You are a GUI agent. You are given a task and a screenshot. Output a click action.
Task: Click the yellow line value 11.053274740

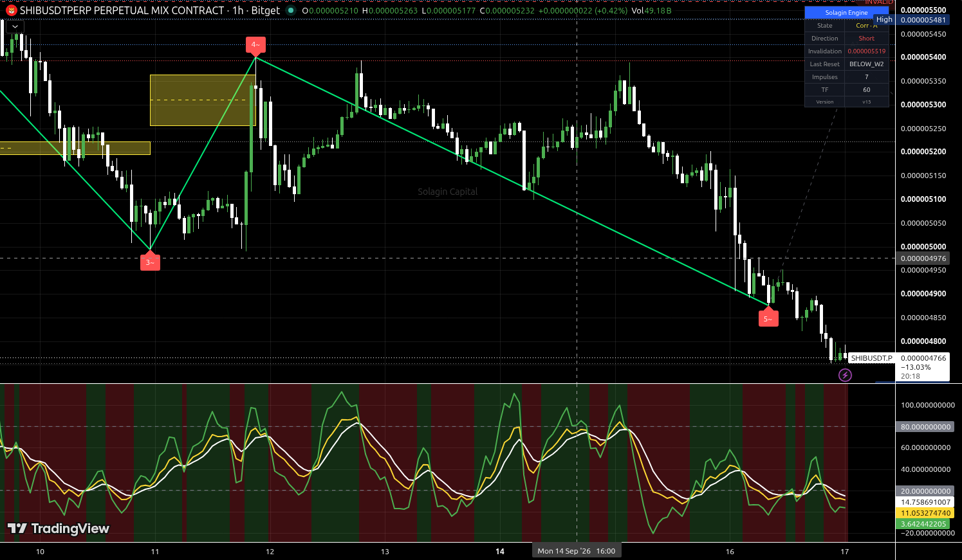pos(925,513)
